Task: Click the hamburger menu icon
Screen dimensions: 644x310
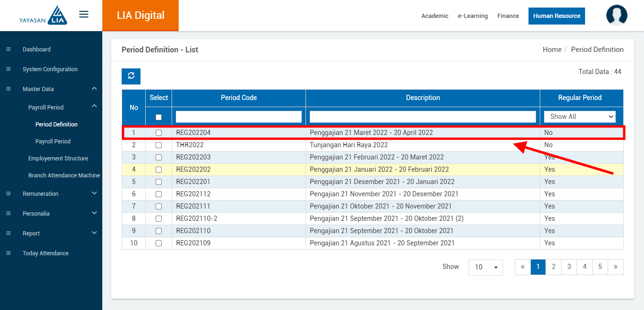Action: tap(83, 15)
